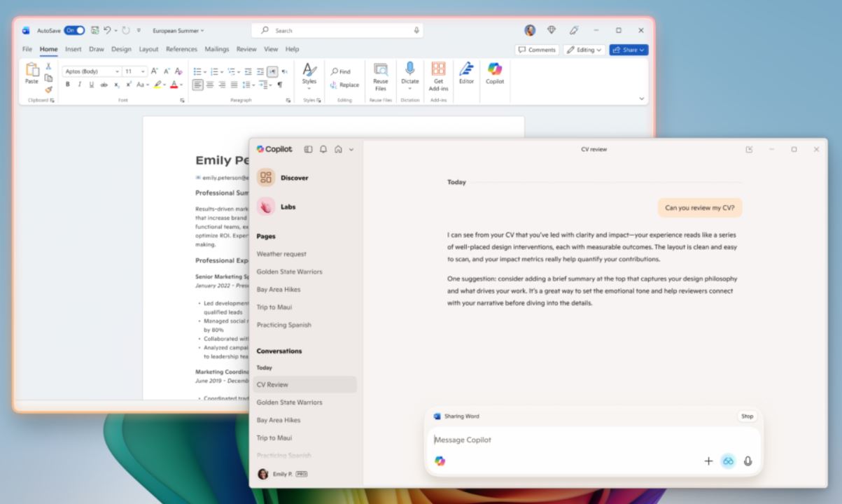Open the notification bell in Copilot
Viewport: 842px width, 504px height.
pos(323,149)
